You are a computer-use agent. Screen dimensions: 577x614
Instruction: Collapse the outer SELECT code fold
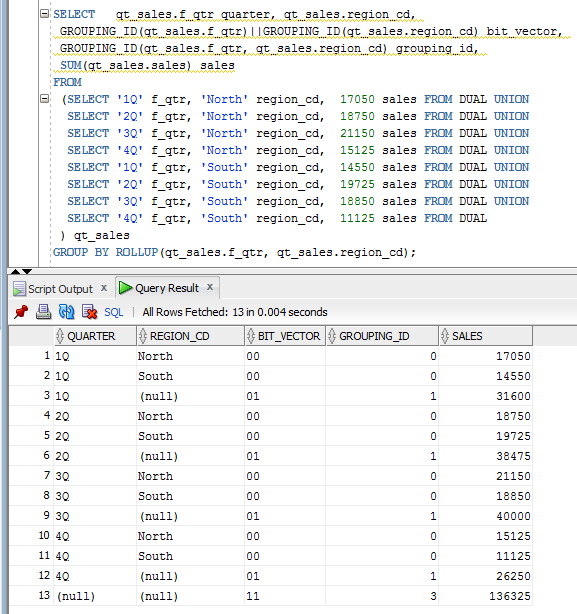click(x=45, y=14)
